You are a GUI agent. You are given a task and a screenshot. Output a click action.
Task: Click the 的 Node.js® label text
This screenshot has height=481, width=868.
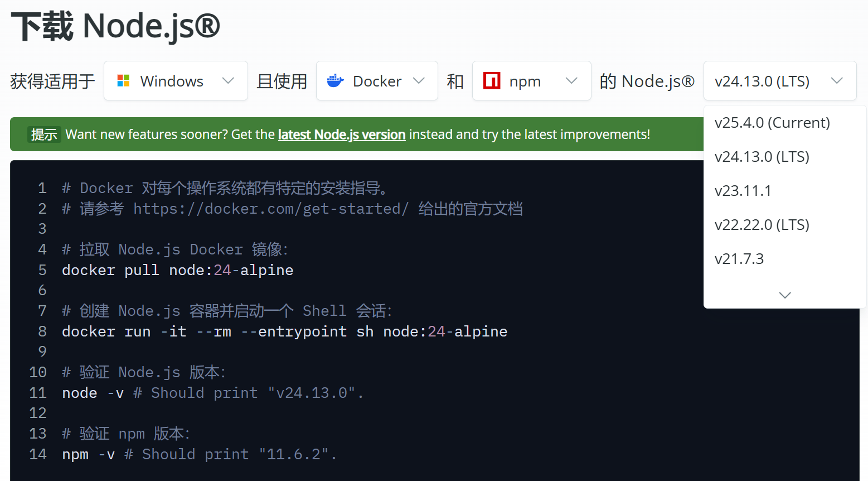coord(647,81)
